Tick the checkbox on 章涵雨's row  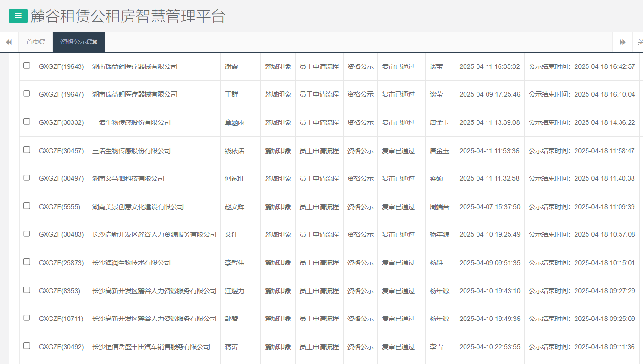pyautogui.click(x=26, y=122)
